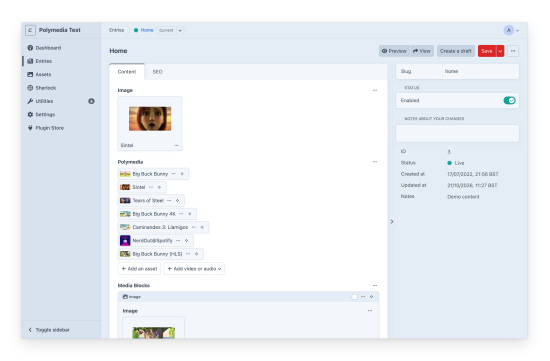Click the Utilities notification badge
550x361 pixels.
click(91, 101)
